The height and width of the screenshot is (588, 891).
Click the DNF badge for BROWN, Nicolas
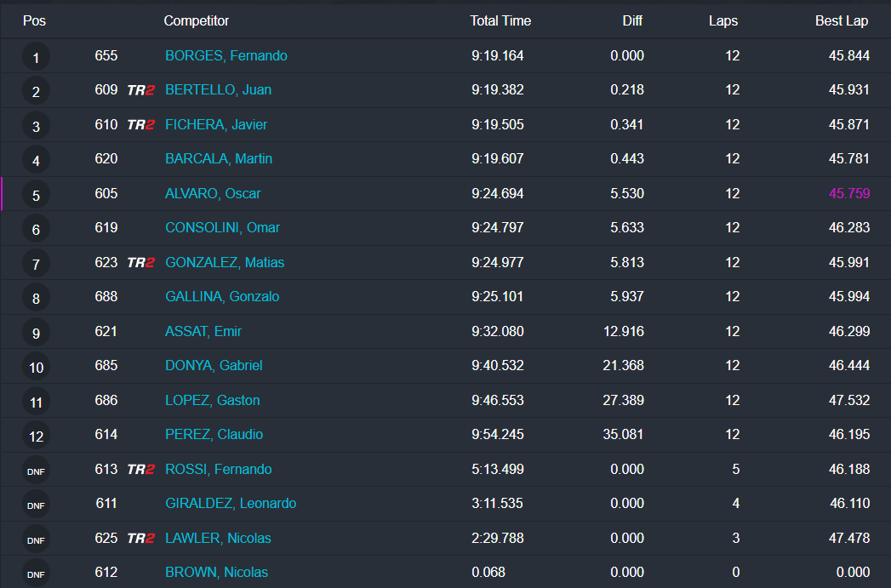coord(36,574)
